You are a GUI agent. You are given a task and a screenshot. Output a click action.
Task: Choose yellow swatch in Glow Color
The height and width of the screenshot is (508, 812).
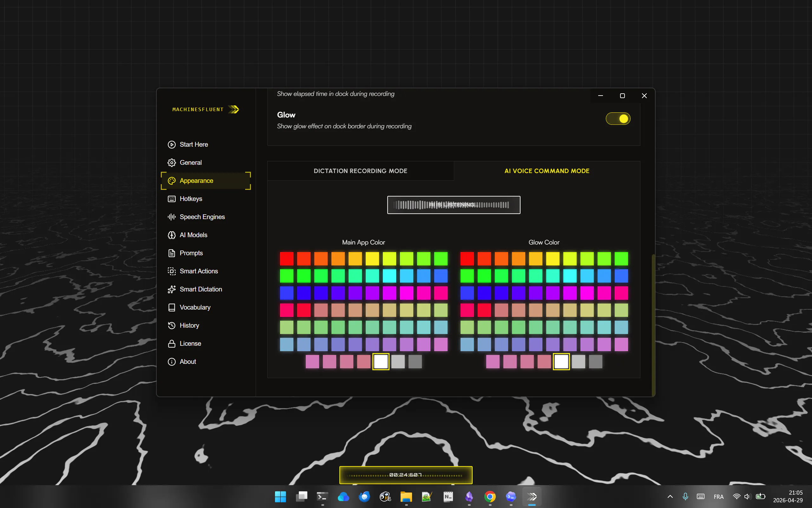553,259
